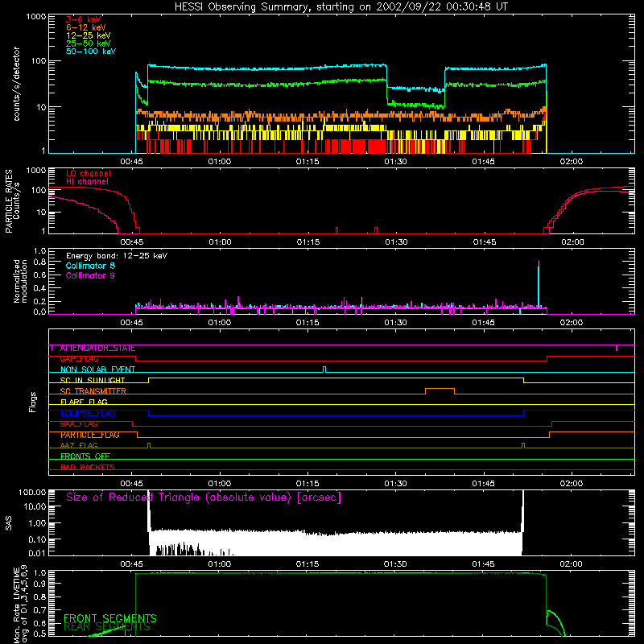Click the REAR SEGMENTS legend label
This screenshot has height=644, width=644.
(107, 627)
